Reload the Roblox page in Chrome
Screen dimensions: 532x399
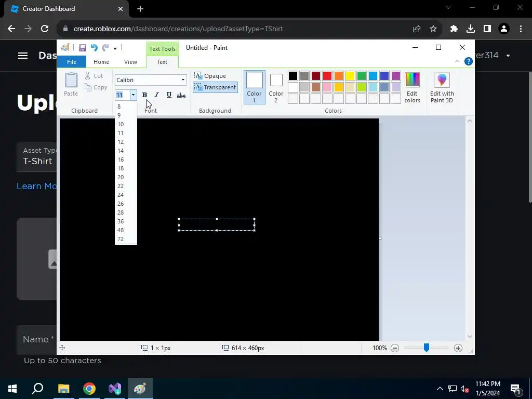(45, 29)
